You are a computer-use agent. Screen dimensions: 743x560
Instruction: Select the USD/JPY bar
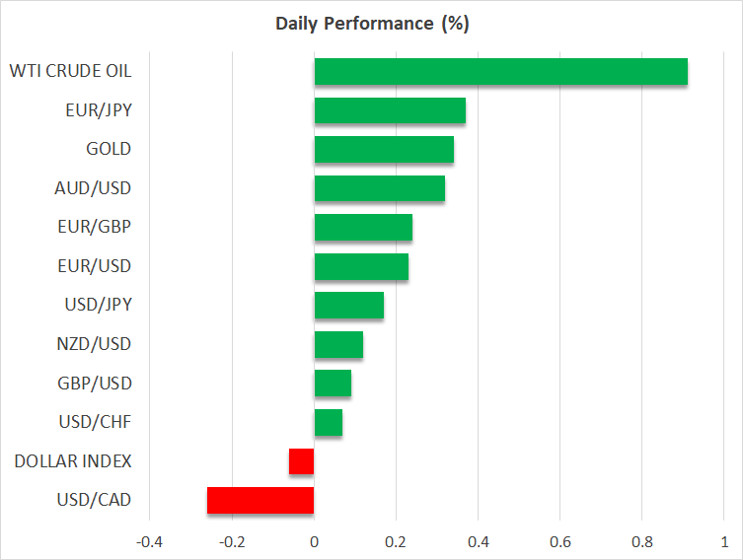[x=348, y=306]
